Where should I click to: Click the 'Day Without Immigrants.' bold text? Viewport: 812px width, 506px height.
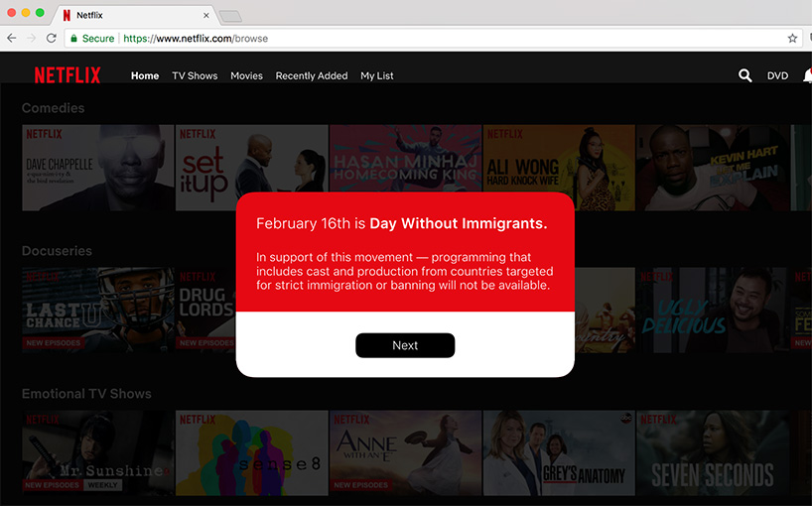[459, 223]
